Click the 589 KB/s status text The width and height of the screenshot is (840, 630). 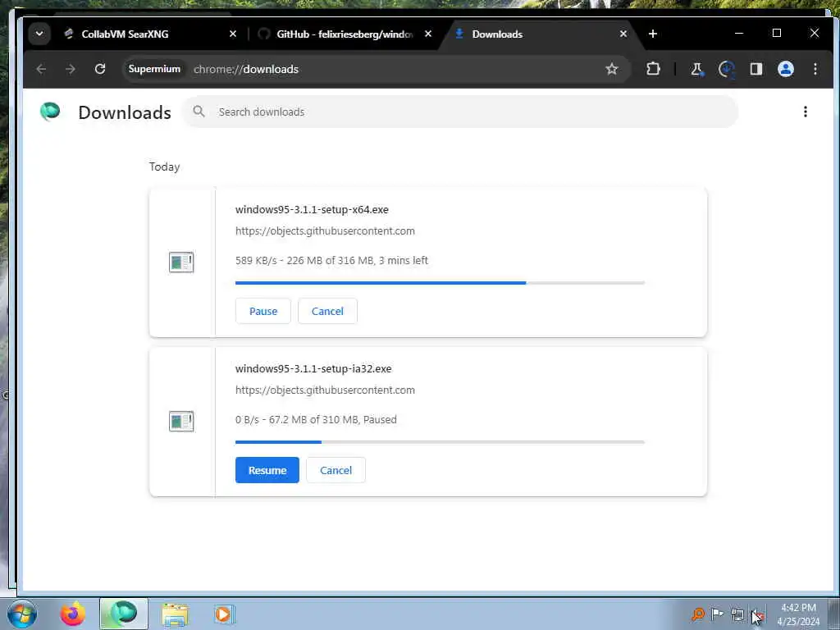(x=331, y=260)
